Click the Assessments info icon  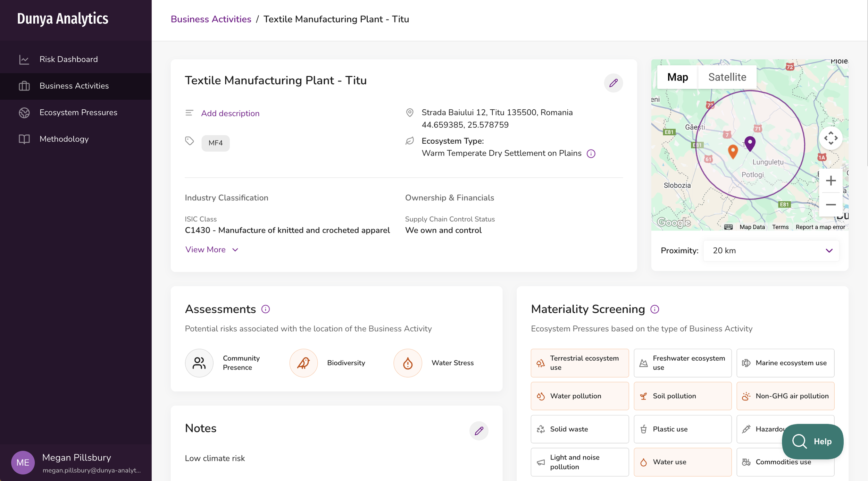[265, 309]
